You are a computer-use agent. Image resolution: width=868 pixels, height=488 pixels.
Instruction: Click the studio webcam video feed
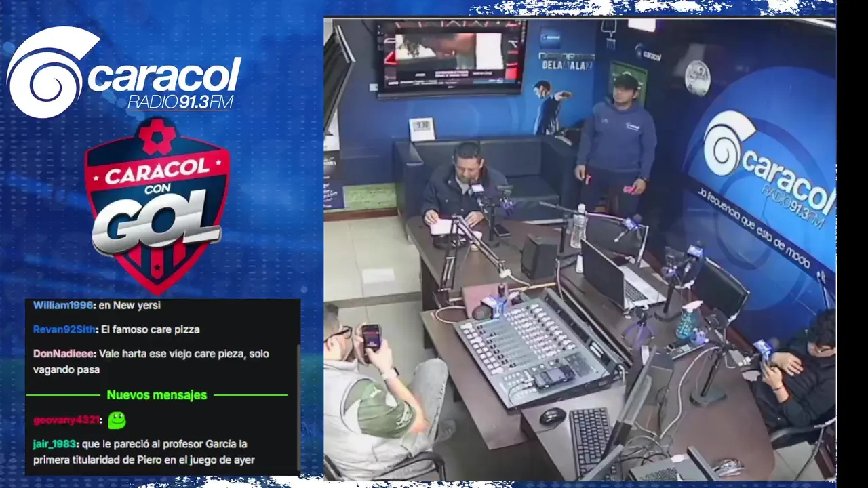tap(580, 249)
